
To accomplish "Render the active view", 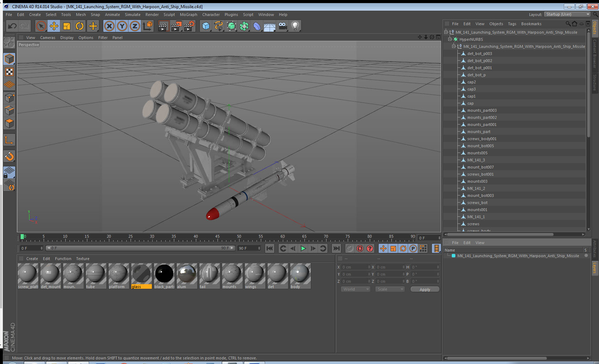I will coord(163,26).
